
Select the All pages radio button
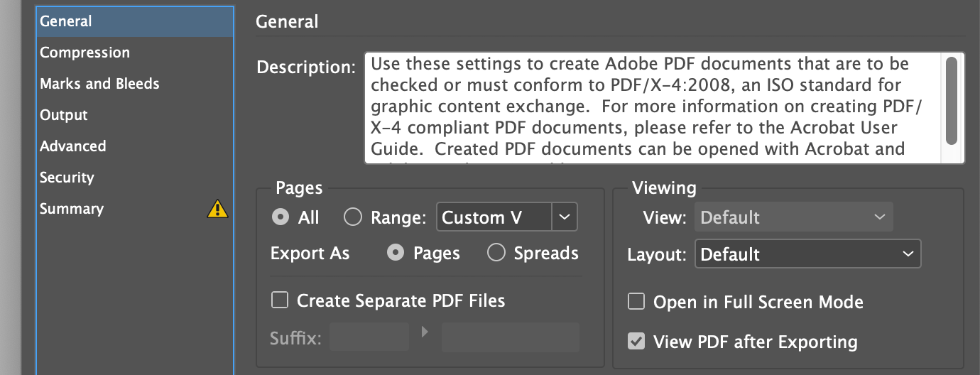pyautogui.click(x=281, y=217)
